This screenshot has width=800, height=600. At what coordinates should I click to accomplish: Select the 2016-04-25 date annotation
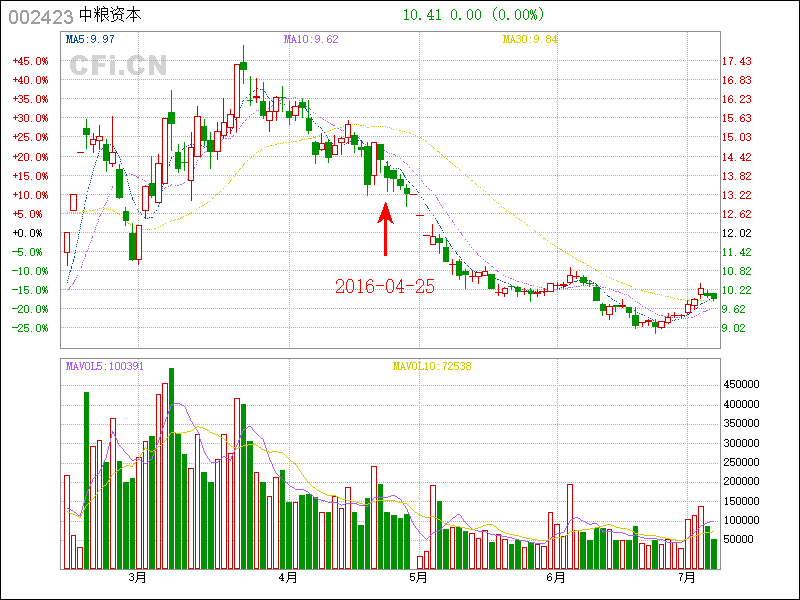(x=384, y=287)
